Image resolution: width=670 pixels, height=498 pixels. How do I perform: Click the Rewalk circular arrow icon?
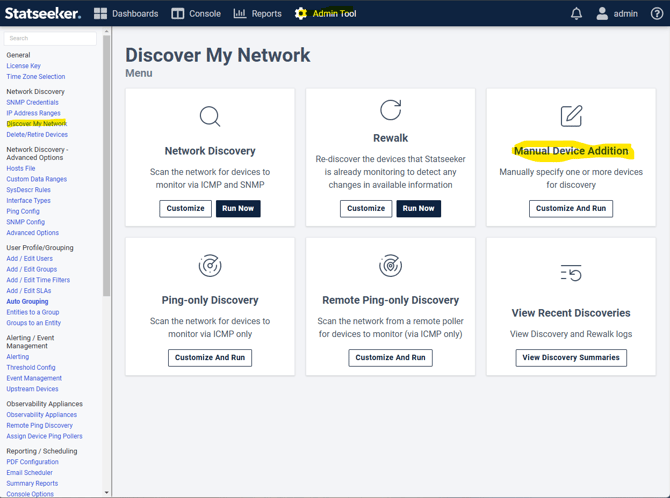pos(390,110)
